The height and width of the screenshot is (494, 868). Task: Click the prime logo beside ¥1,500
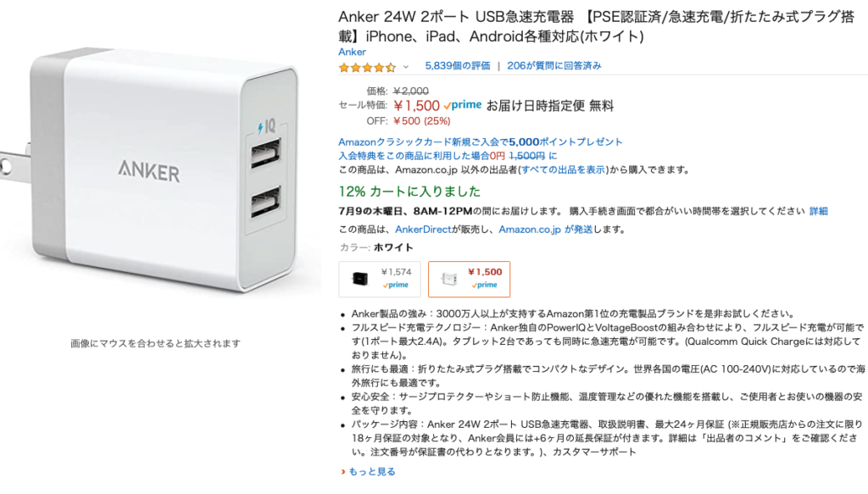[x=463, y=105]
